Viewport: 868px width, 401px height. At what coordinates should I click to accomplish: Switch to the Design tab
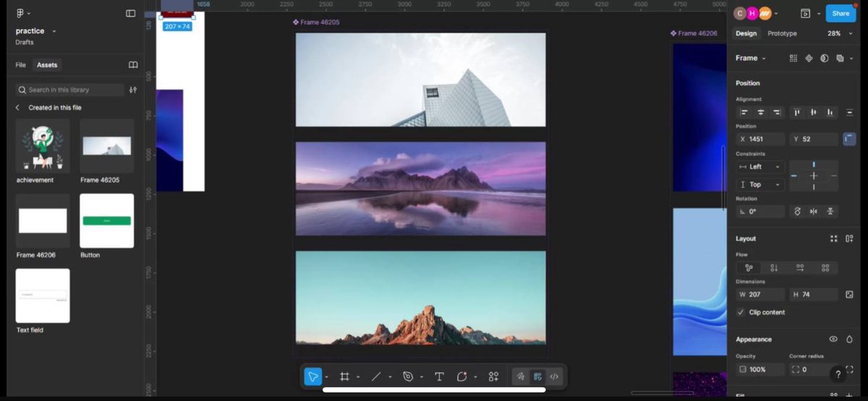(746, 33)
